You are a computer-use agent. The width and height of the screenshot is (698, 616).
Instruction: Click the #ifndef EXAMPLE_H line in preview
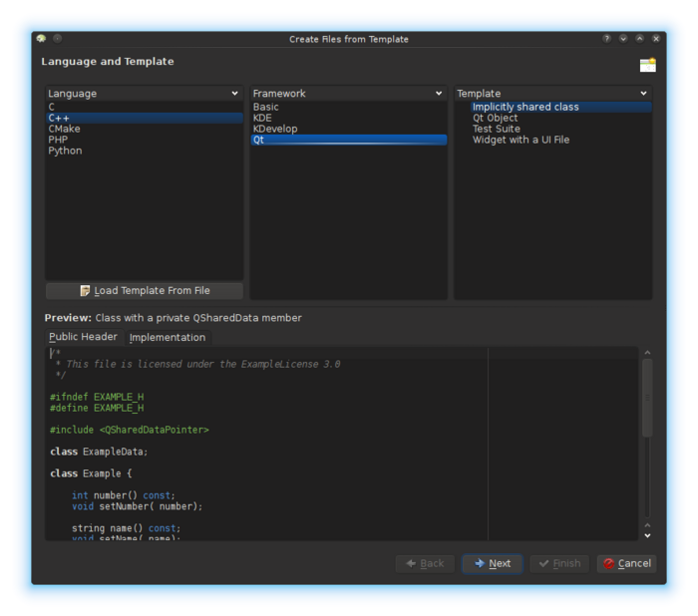click(97, 397)
